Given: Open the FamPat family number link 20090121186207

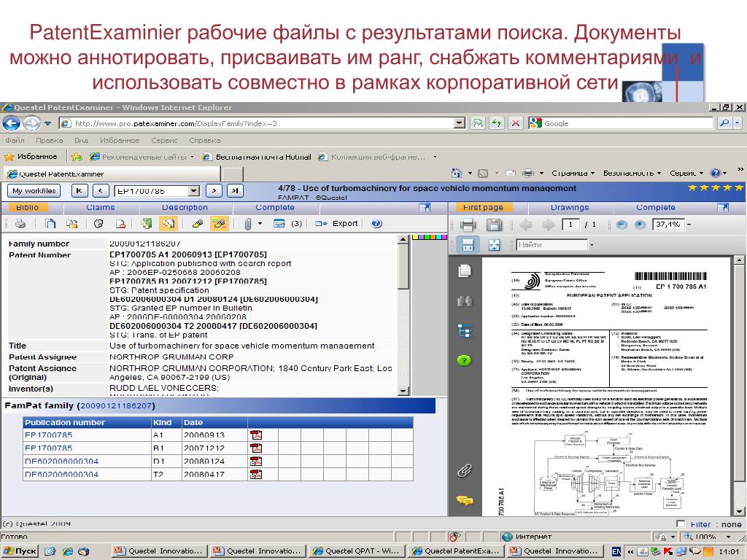Looking at the screenshot, I should coord(115,405).
